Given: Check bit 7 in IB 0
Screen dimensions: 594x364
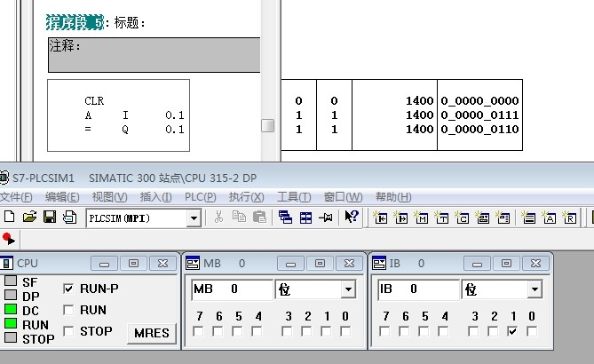Looking at the screenshot, I should point(384,332).
